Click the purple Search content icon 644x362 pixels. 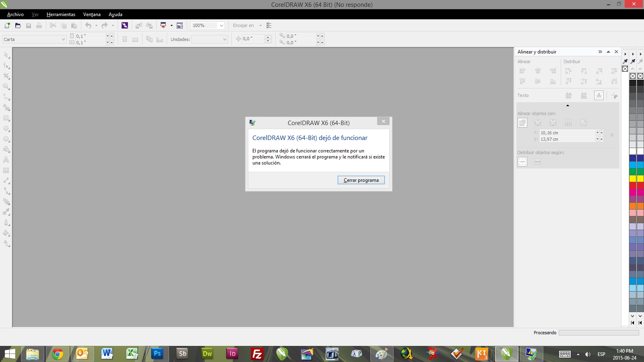[125, 25]
